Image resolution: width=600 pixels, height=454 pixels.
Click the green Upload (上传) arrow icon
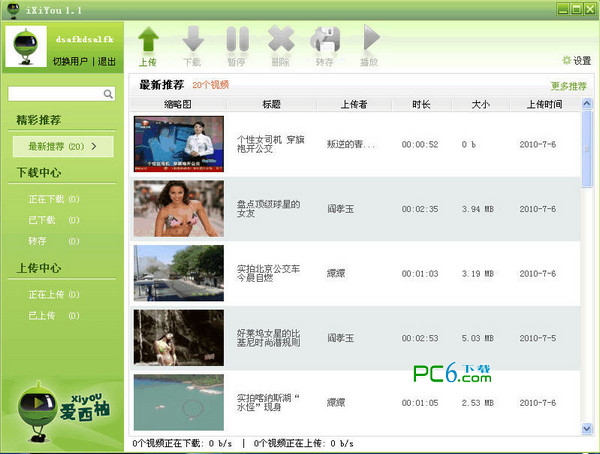pyautogui.click(x=148, y=40)
